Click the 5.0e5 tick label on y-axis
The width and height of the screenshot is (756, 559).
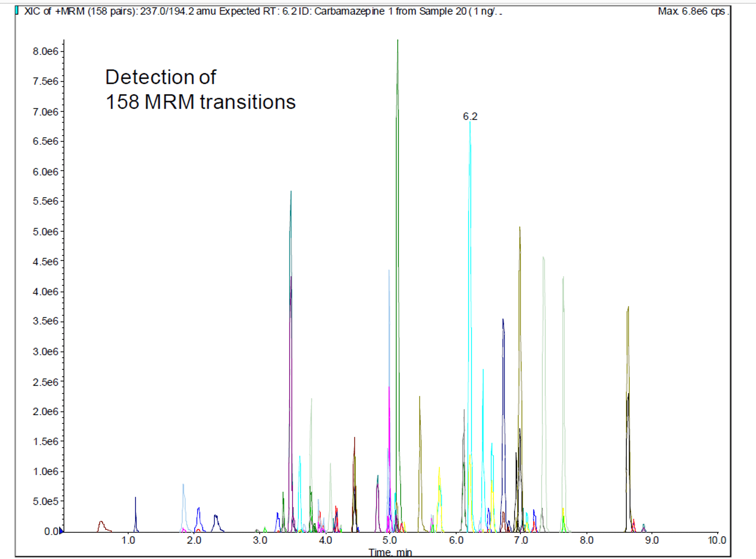pos(46,501)
